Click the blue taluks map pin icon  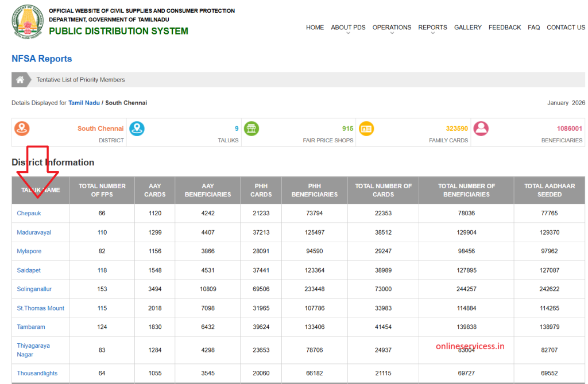click(x=137, y=129)
